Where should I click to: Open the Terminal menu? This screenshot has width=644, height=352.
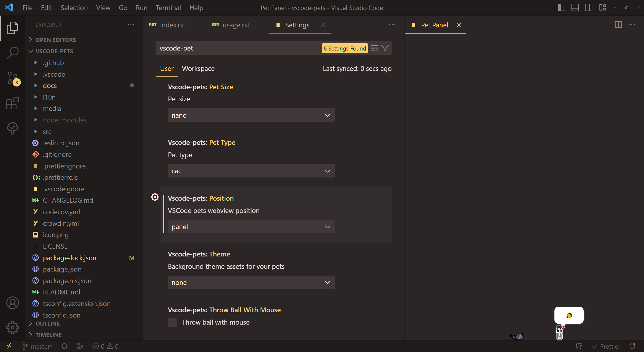(168, 8)
